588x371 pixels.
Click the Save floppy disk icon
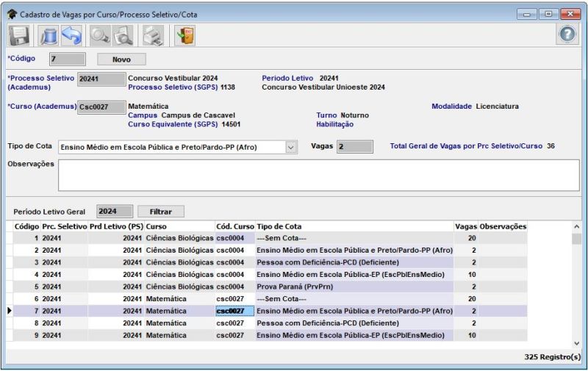(18, 35)
